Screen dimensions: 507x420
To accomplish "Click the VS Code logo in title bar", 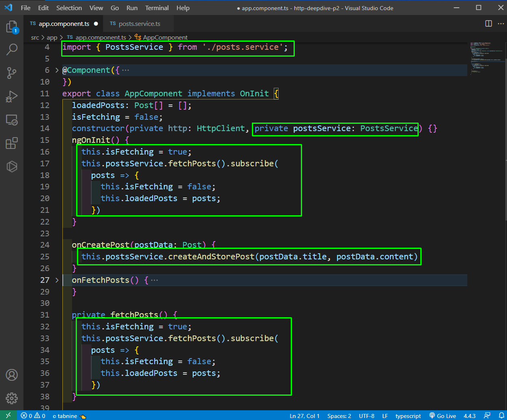I will (8, 8).
